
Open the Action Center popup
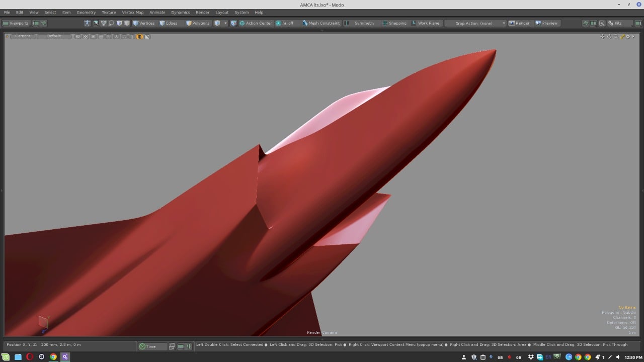(256, 23)
